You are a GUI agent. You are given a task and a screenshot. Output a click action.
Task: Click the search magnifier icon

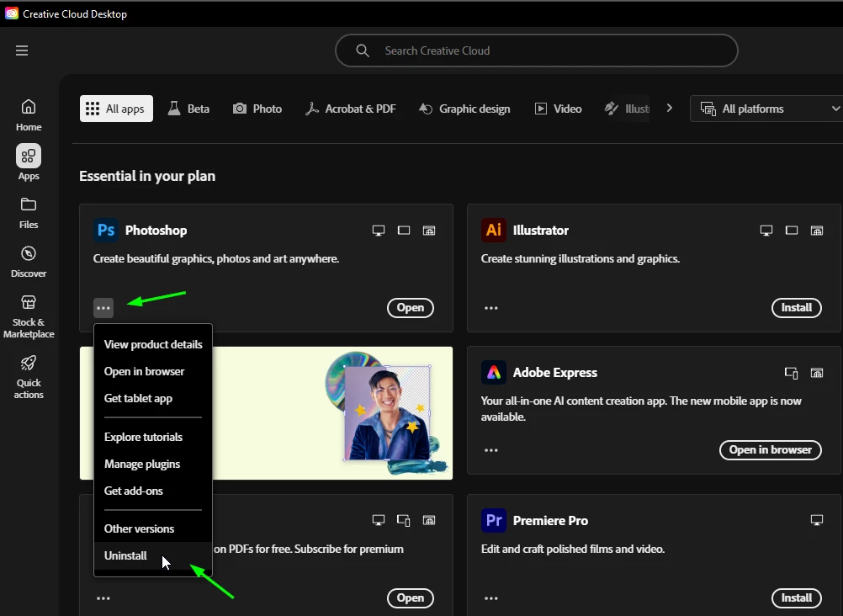tap(363, 50)
